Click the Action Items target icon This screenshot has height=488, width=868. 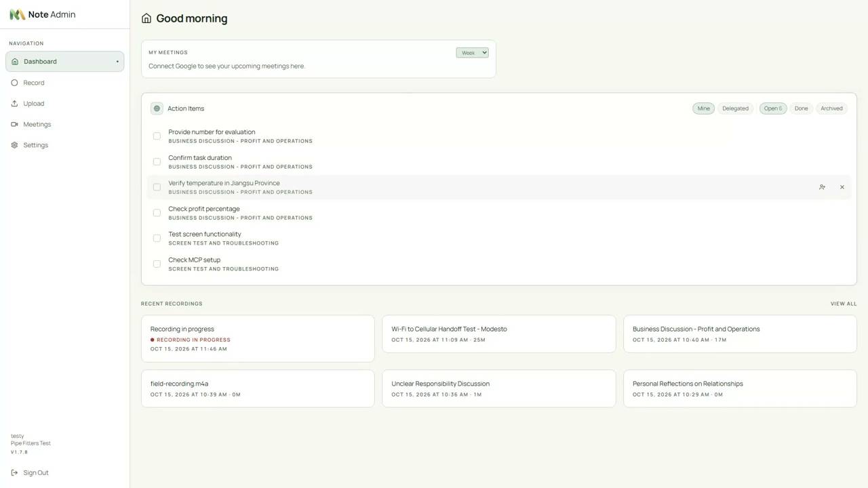click(157, 108)
